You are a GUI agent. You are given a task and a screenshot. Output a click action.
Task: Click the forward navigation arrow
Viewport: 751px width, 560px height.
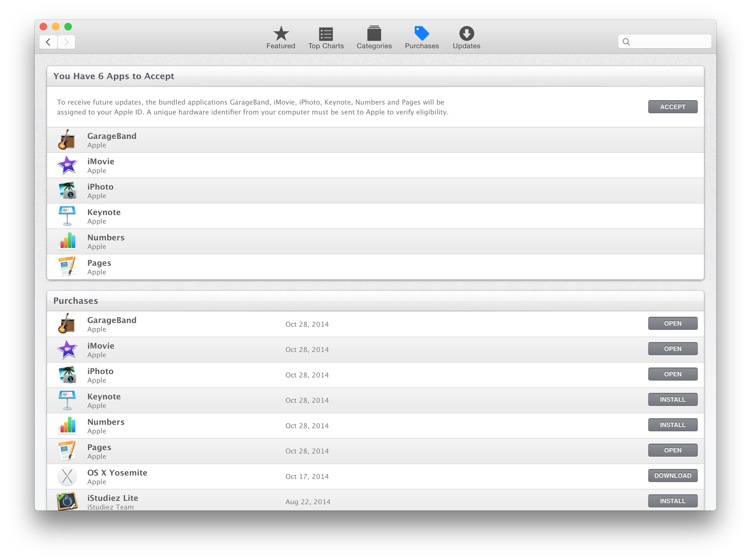click(x=67, y=42)
